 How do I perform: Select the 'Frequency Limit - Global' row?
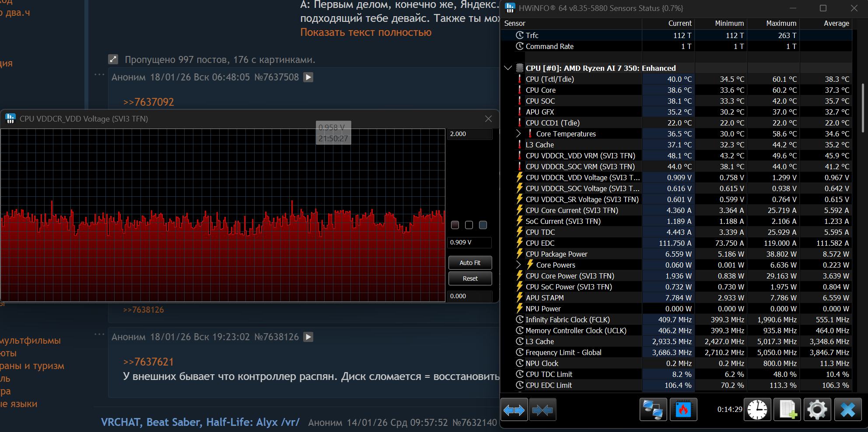pyautogui.click(x=677, y=352)
